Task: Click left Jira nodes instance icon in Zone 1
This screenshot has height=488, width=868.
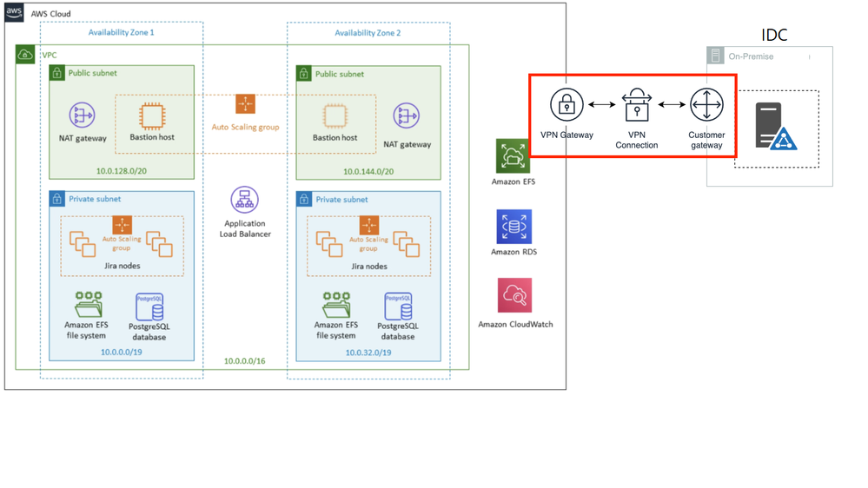Action: coord(83,245)
